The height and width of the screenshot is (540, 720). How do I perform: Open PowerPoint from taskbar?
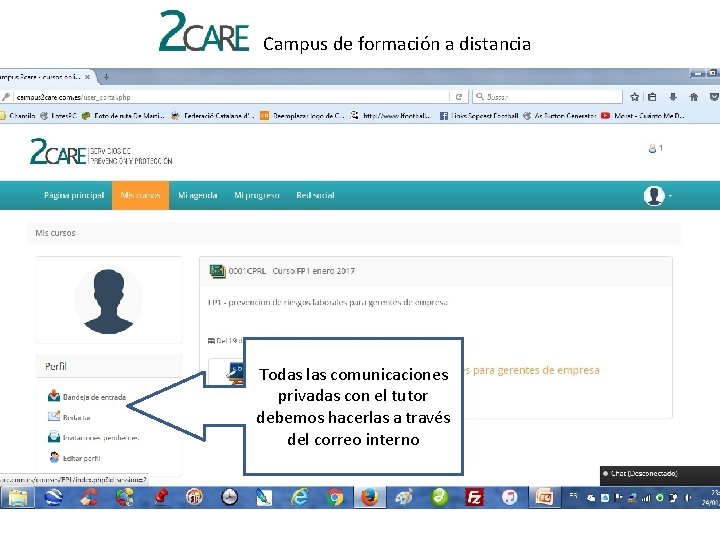pos(544,497)
